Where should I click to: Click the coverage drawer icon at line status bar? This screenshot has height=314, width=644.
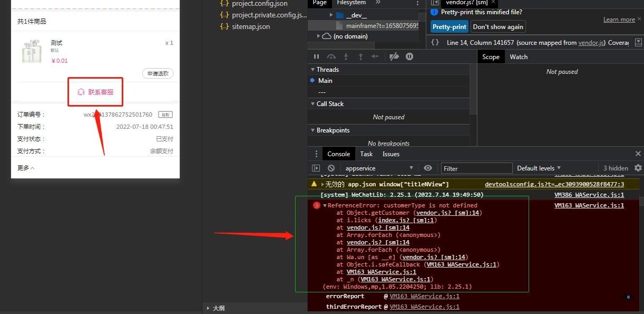point(639,42)
